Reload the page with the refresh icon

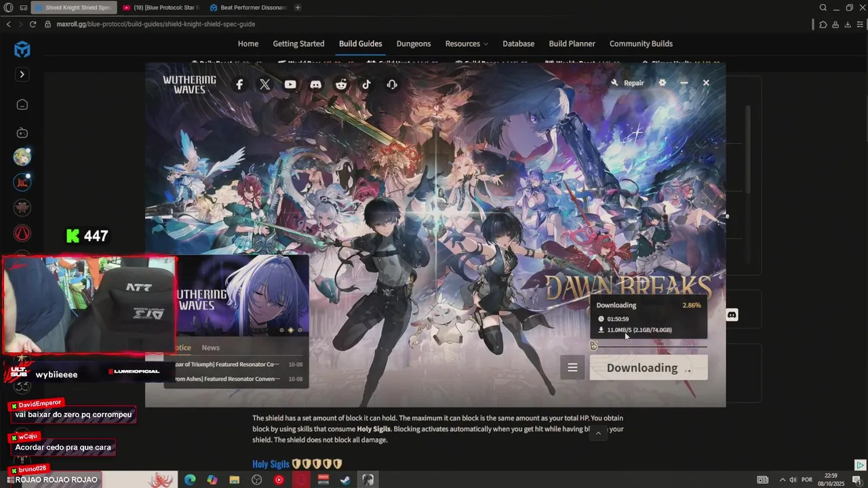(33, 24)
